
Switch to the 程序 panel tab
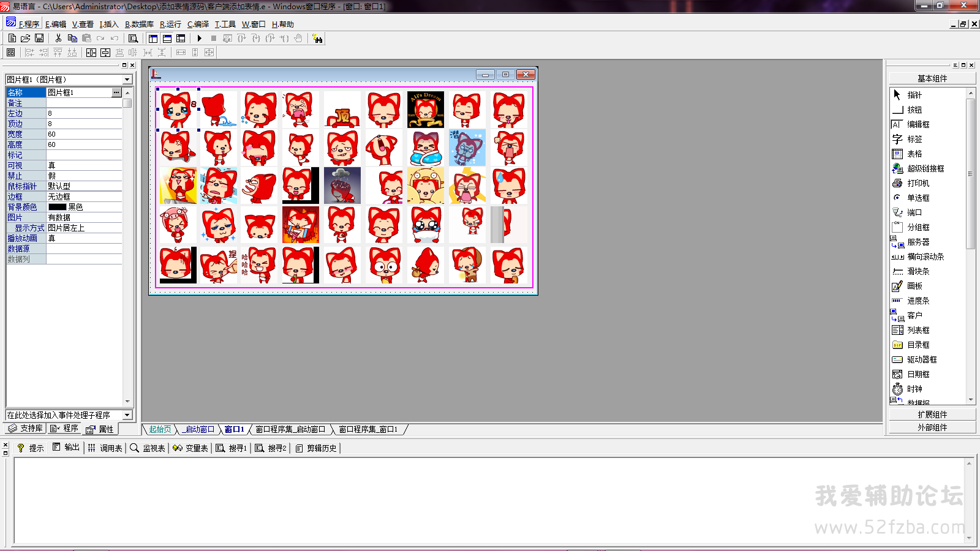point(64,429)
